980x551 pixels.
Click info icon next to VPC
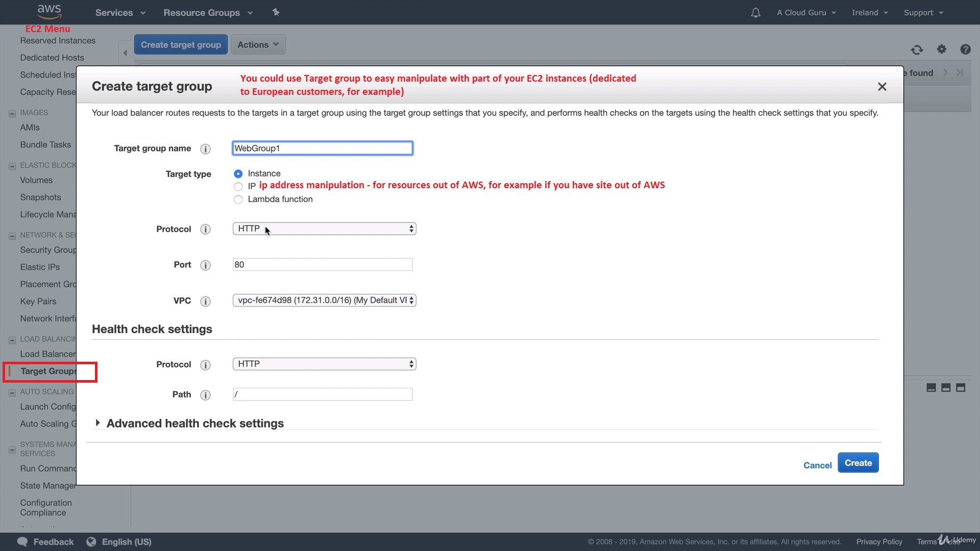205,301
